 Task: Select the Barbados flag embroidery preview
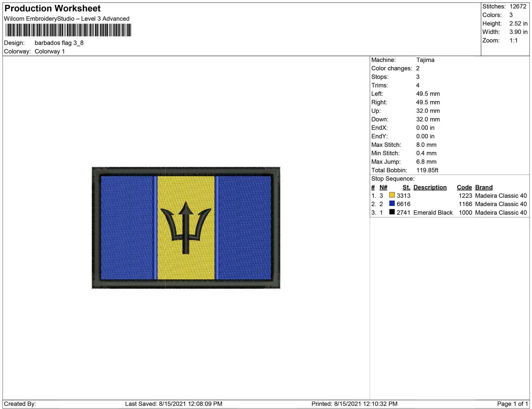coord(186,228)
